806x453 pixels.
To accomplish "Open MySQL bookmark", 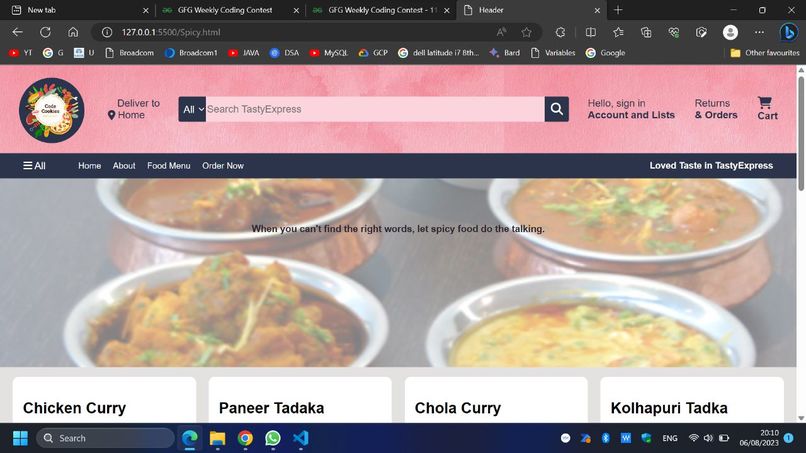I will click(x=329, y=52).
